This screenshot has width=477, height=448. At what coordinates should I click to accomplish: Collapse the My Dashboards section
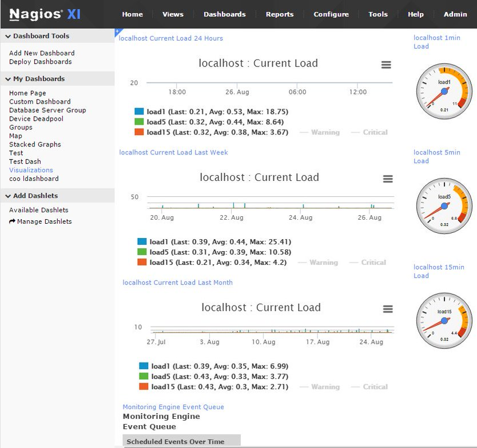tap(8, 79)
